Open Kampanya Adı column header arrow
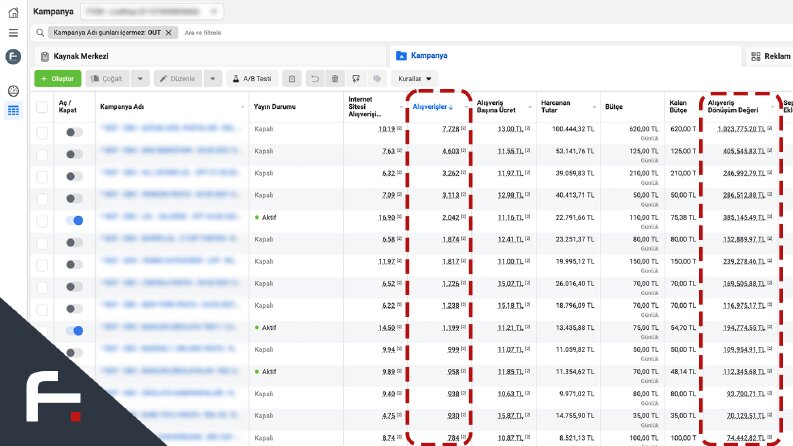The image size is (793, 446). coord(242,107)
